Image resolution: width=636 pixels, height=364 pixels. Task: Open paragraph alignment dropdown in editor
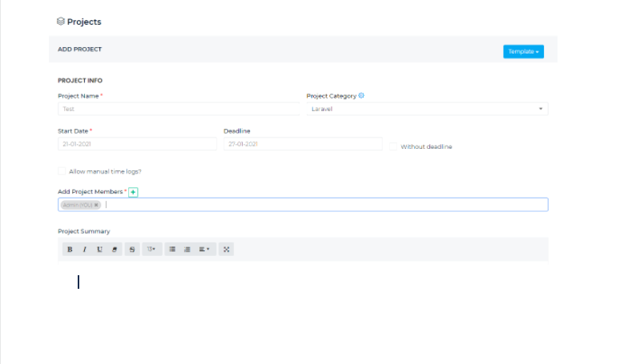[204, 250]
